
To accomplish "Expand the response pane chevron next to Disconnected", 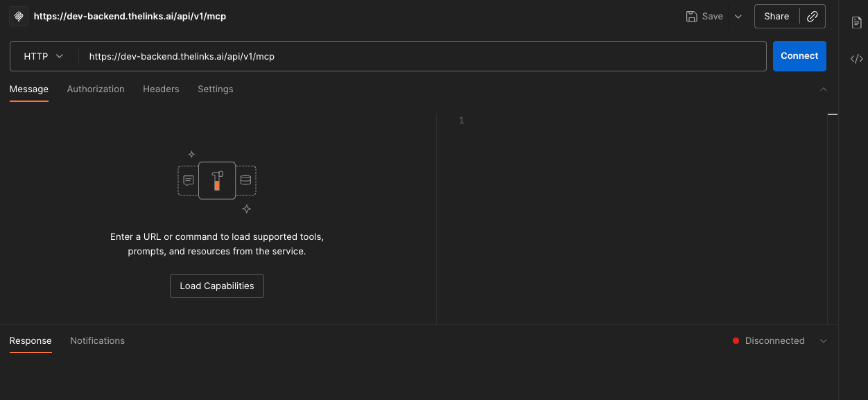I will point(823,341).
